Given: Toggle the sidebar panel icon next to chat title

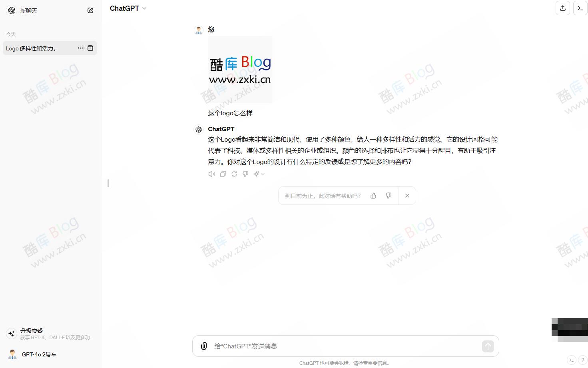Looking at the screenshot, I should 90,48.
